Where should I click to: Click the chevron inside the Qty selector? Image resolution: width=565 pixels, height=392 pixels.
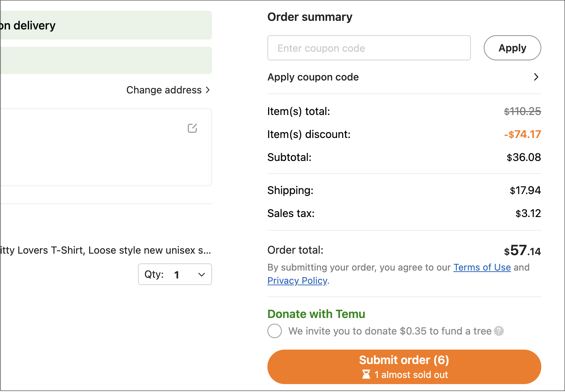point(201,274)
